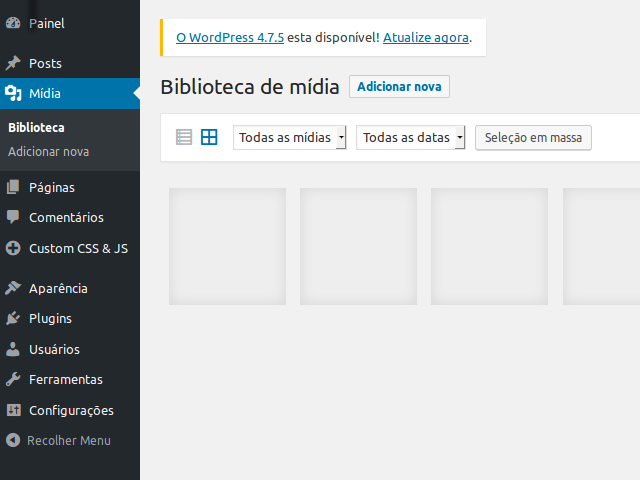Screen dimensions: 640x480
Task: Open the Todas as datas dropdown
Action: [x=411, y=138]
